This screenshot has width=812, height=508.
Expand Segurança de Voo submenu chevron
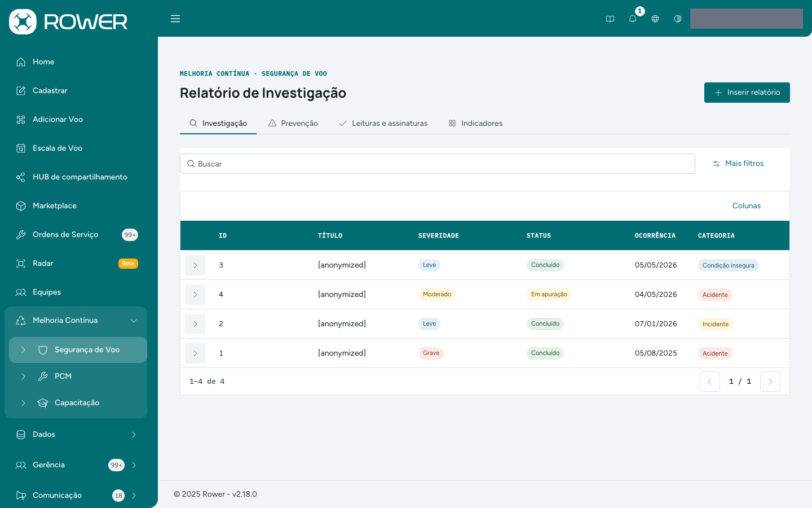tap(23, 350)
